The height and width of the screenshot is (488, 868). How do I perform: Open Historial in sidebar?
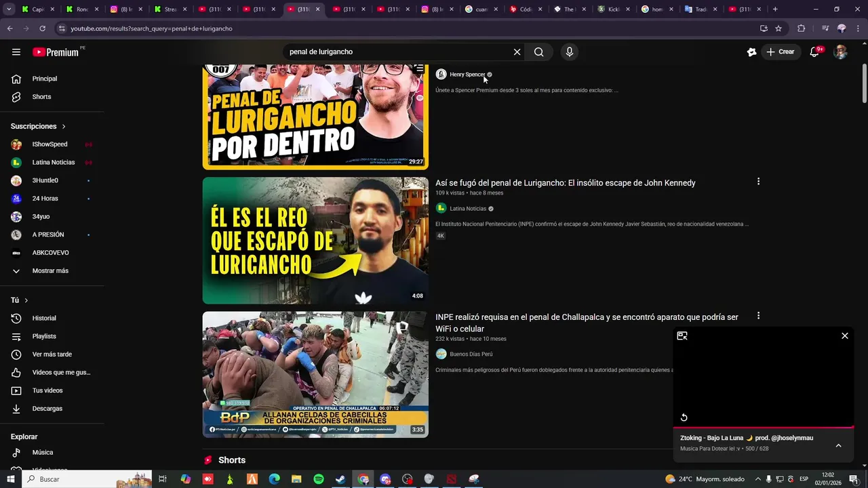(x=53, y=318)
